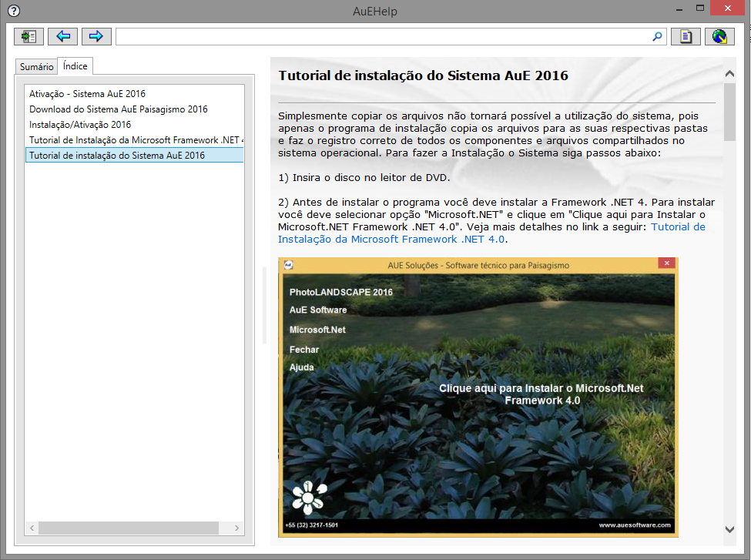Open the Ativação - Sistema AuE 2016 topic
This screenshot has width=751, height=560.
pos(87,94)
